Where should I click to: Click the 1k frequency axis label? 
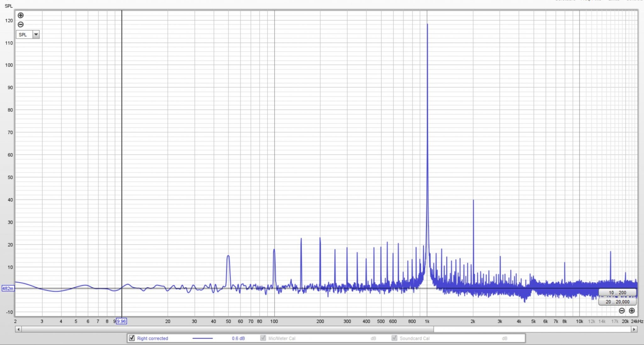pyautogui.click(x=427, y=321)
